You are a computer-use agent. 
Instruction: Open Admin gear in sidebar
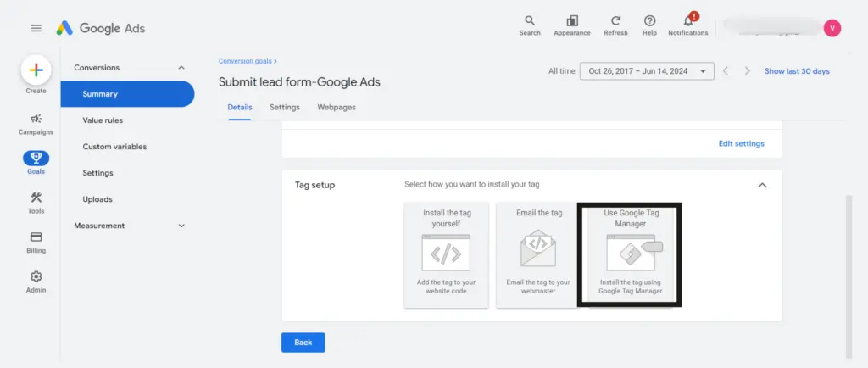(36, 282)
